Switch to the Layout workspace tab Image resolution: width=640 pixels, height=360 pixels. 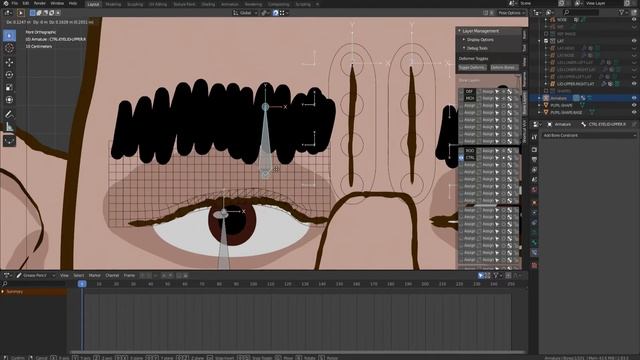point(93,4)
